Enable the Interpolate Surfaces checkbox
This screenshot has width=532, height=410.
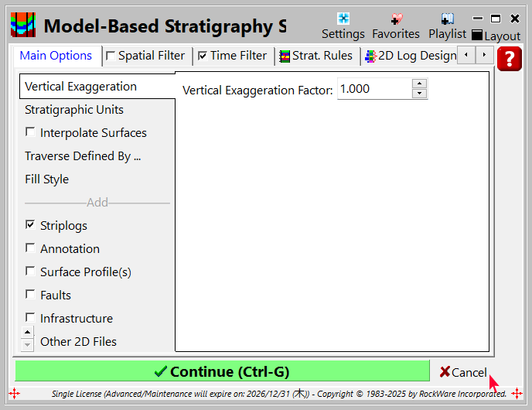[30, 132]
